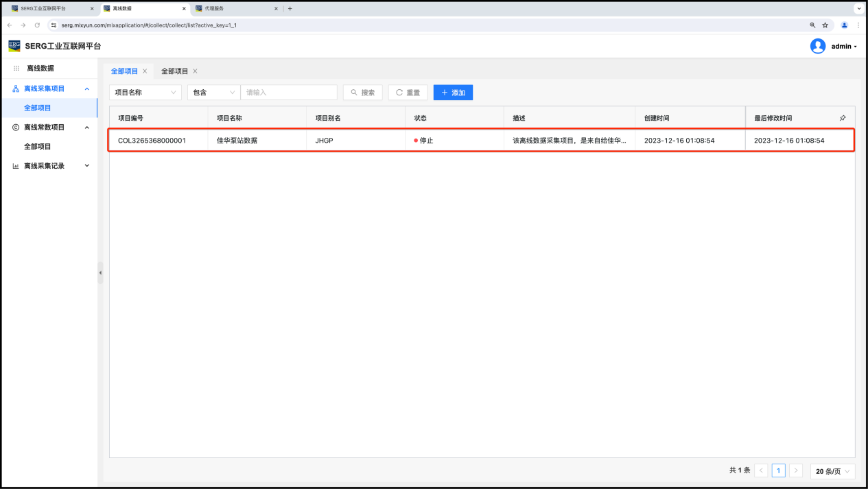Viewport: 868px width, 489px height.
Task: Click the 重置 reset button
Action: click(x=408, y=93)
